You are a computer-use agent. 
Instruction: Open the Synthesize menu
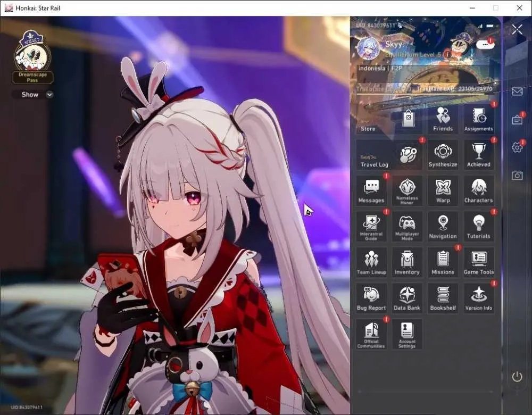(x=443, y=155)
